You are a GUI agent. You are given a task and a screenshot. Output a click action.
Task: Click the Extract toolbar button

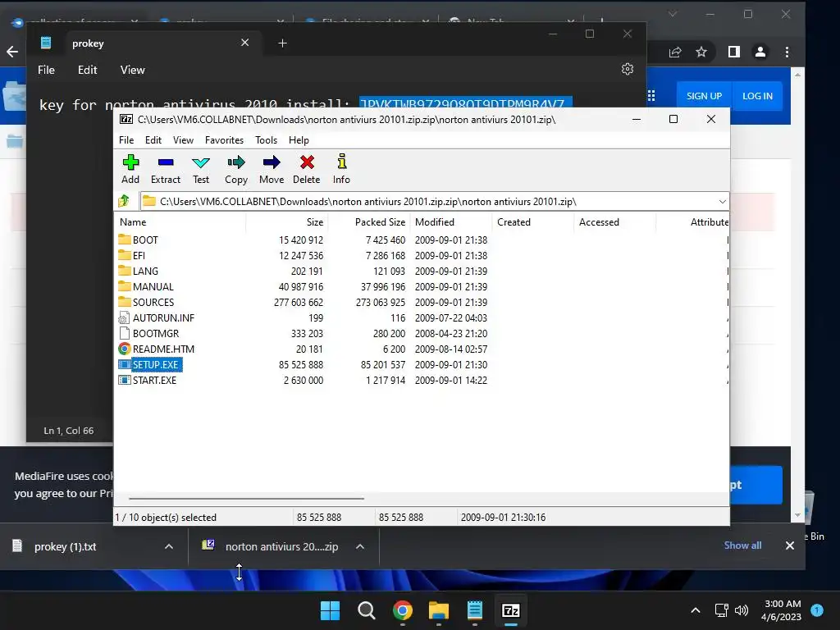pyautogui.click(x=166, y=169)
